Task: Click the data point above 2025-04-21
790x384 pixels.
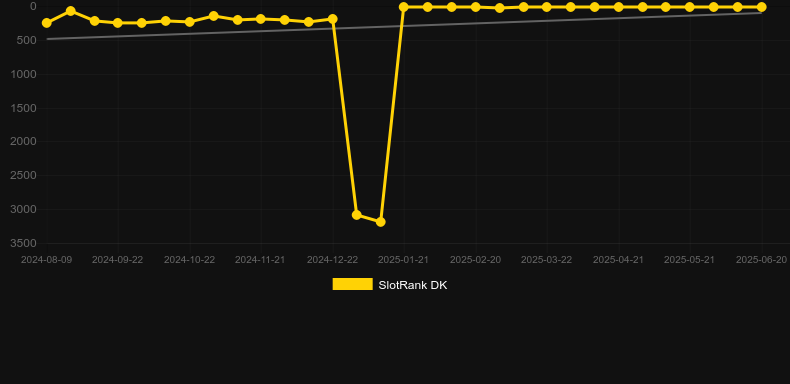Action: [x=619, y=7]
